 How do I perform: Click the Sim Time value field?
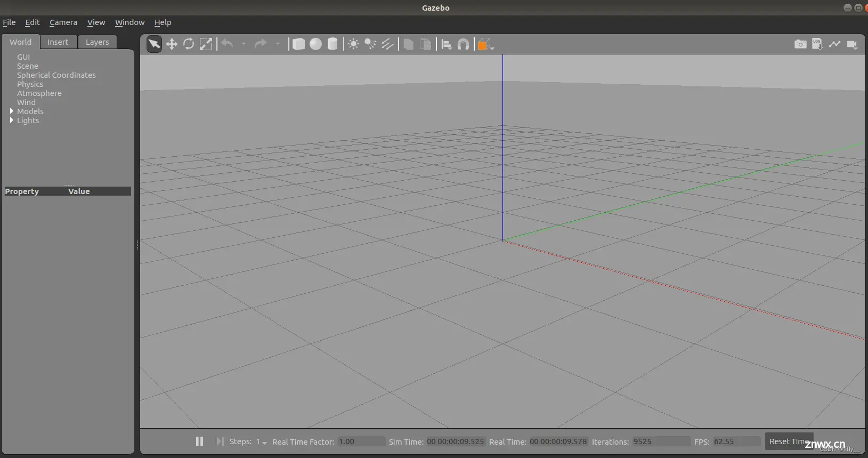[x=456, y=441]
